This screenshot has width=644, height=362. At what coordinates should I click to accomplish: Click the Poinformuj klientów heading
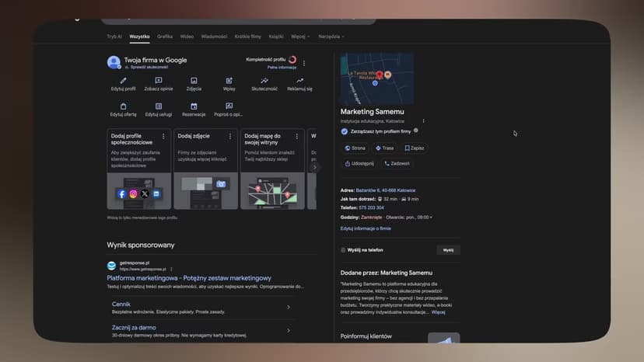pyautogui.click(x=366, y=336)
